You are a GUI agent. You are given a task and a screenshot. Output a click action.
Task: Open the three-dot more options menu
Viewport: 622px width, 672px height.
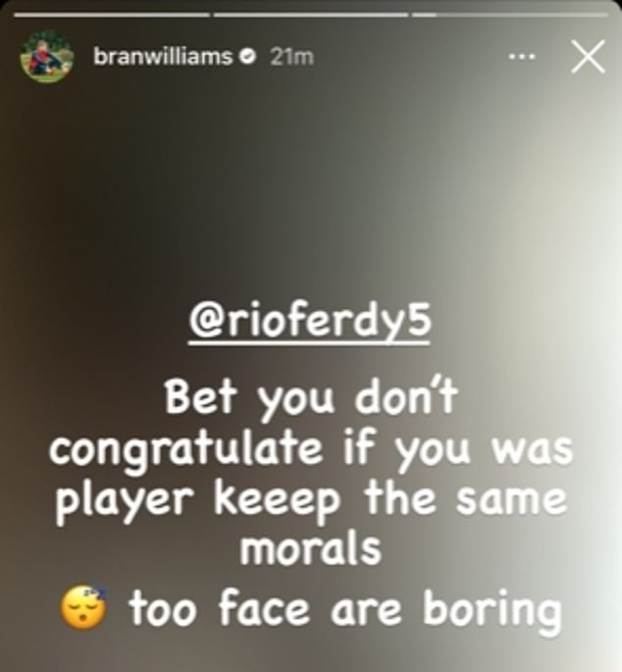(x=522, y=56)
